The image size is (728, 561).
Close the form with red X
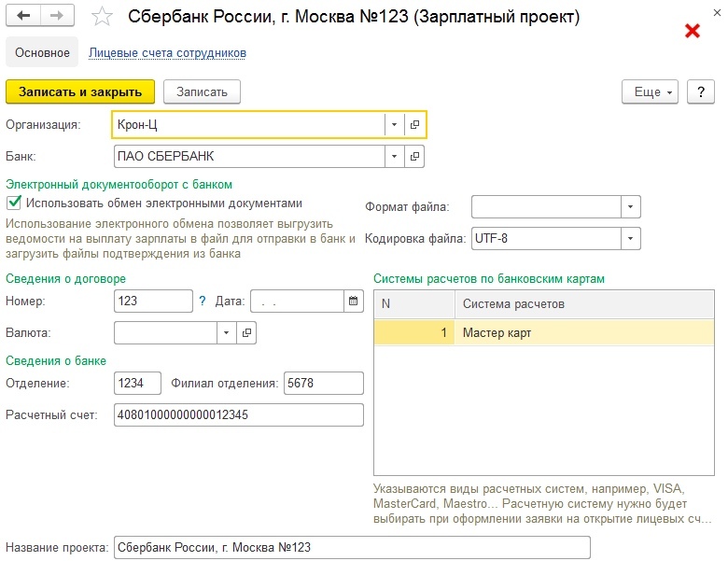coord(693,31)
